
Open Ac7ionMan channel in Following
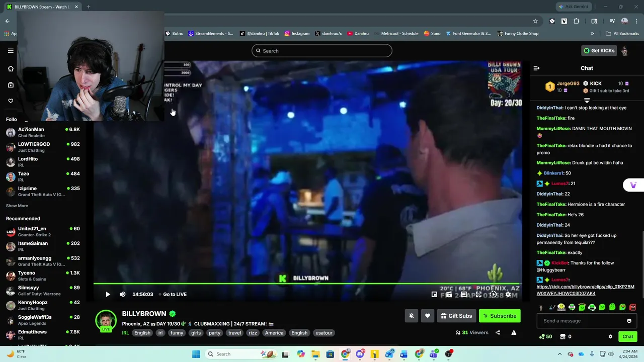(x=43, y=132)
